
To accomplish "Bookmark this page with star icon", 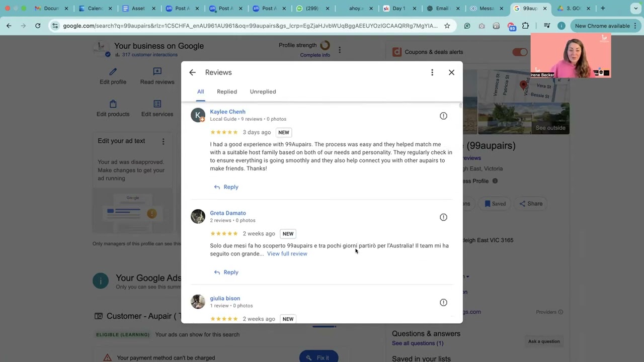I will pyautogui.click(x=447, y=26).
